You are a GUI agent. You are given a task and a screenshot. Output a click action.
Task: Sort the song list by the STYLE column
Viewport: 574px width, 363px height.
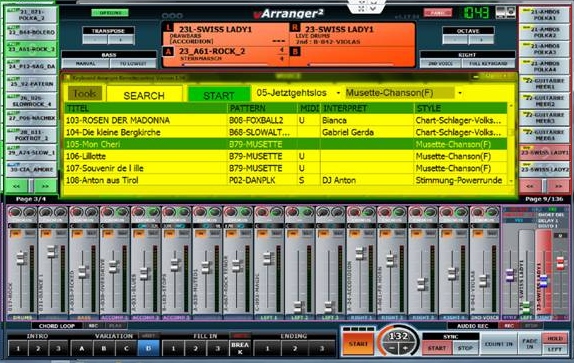click(461, 108)
